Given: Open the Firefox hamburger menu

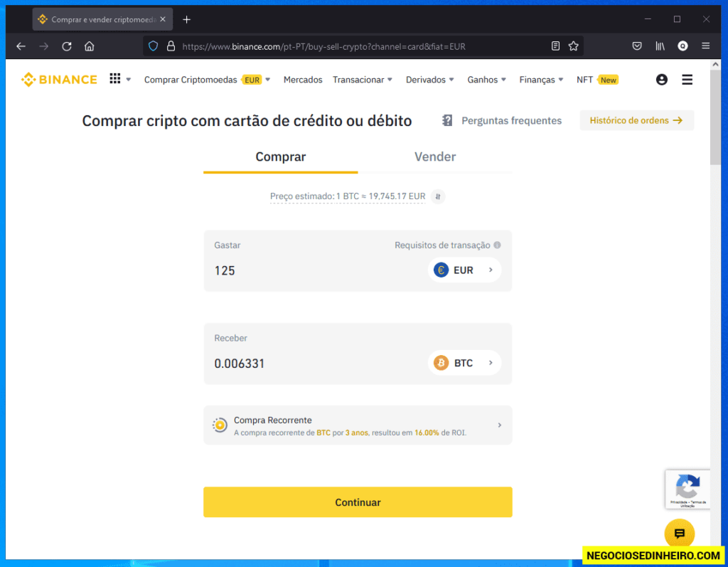Looking at the screenshot, I should (x=706, y=46).
